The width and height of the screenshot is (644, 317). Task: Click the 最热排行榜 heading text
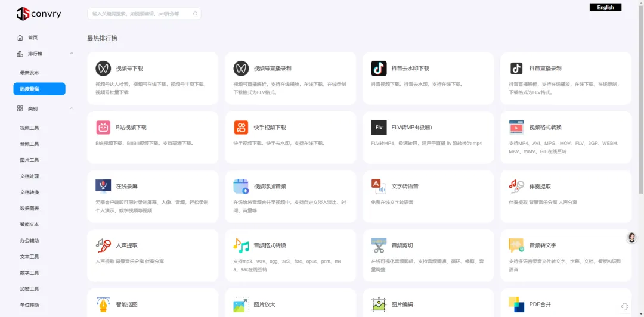click(103, 38)
